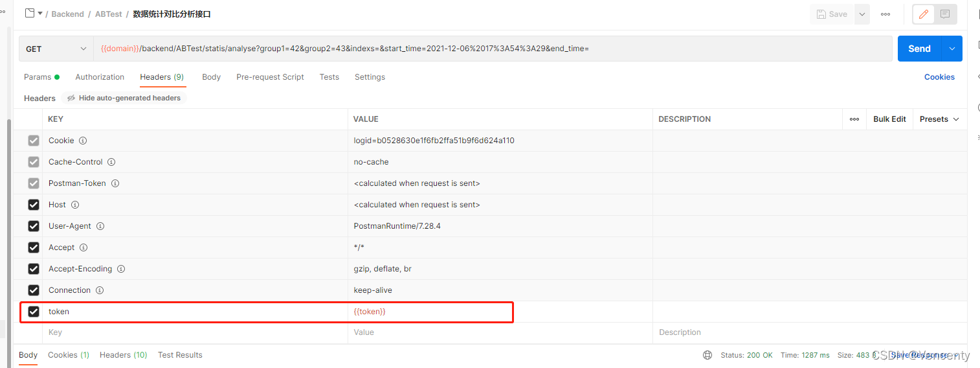Click the empty Key input field
Viewport: 980px width, 368px height.
[x=195, y=332]
